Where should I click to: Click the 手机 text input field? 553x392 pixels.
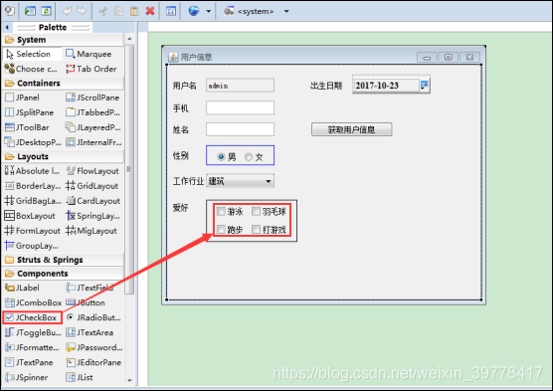click(x=240, y=107)
